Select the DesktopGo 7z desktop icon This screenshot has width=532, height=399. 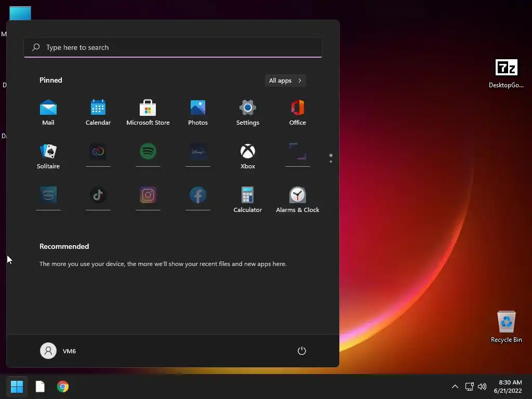506,74
